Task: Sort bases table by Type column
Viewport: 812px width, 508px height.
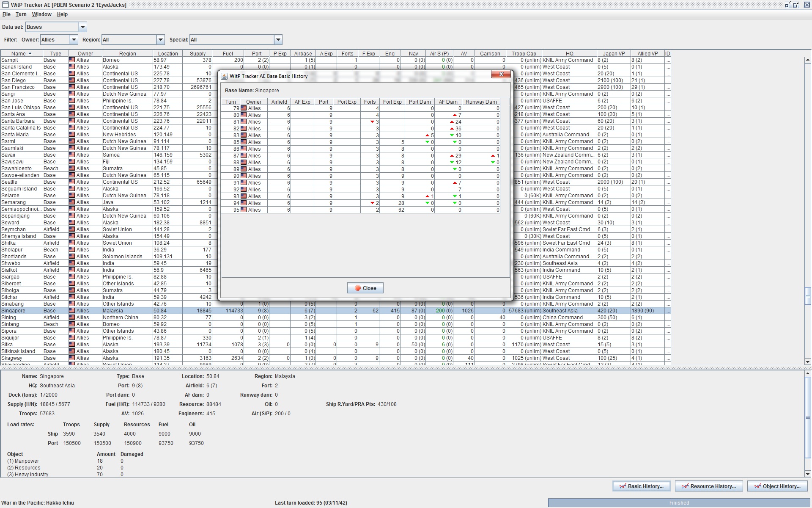Action: point(55,54)
